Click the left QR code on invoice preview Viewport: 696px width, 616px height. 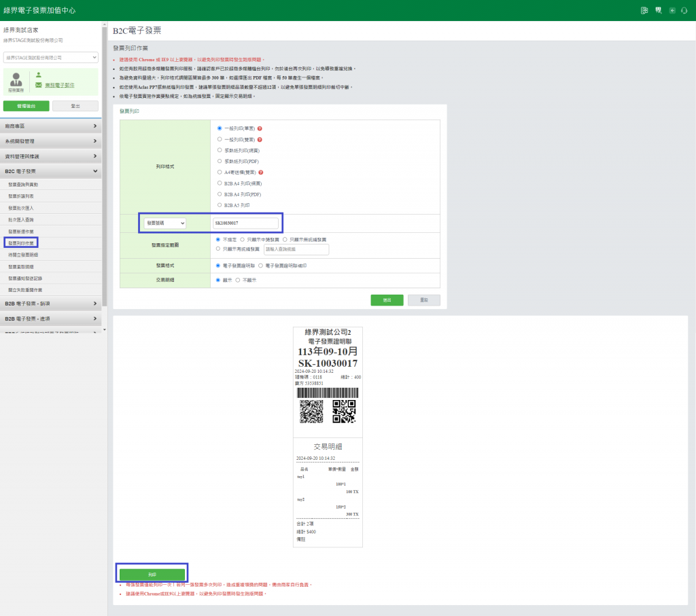pyautogui.click(x=311, y=412)
